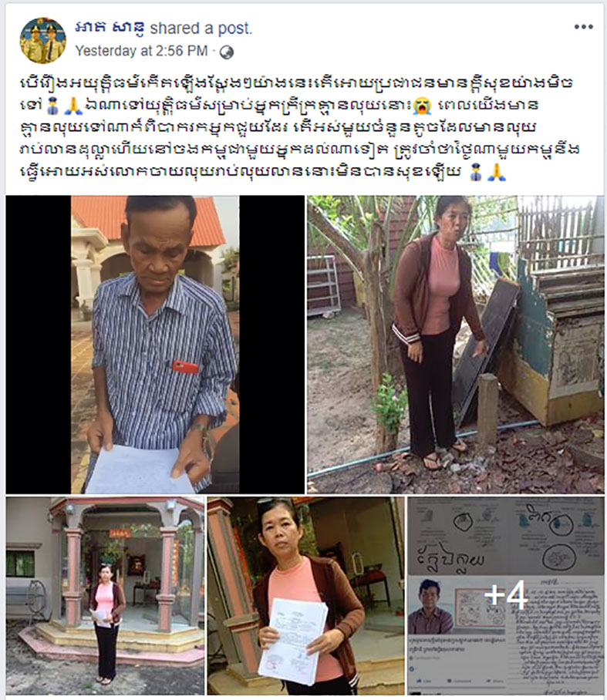View four more photos via +4 overlay
Viewport: 607px width, 700px height.
[x=506, y=596]
